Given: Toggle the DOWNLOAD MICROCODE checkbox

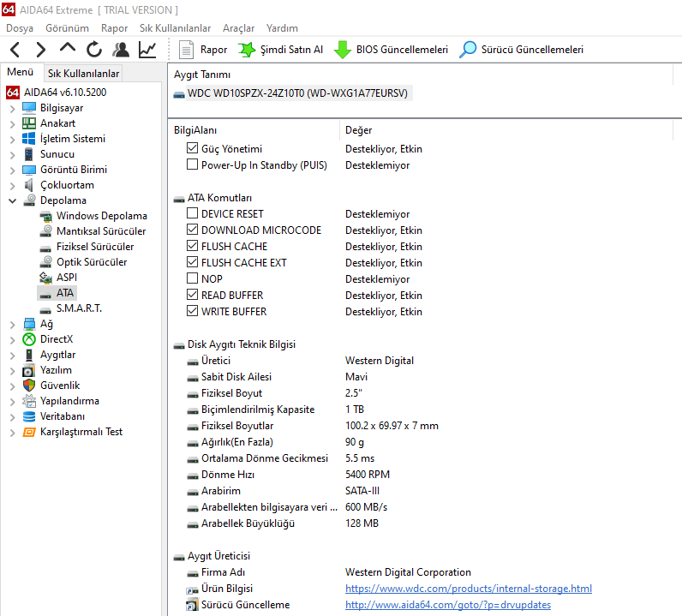Looking at the screenshot, I should tap(192, 230).
